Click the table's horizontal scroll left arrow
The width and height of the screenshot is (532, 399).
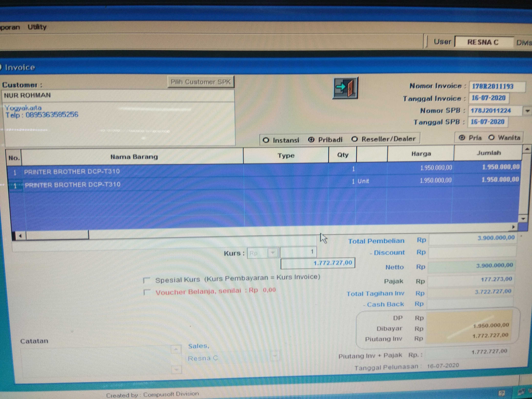(20, 236)
